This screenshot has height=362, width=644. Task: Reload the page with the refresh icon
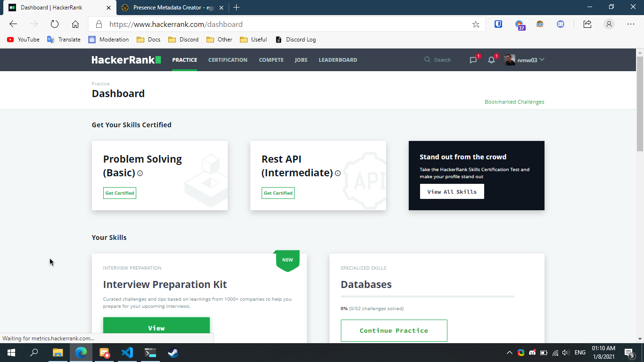[x=55, y=24]
